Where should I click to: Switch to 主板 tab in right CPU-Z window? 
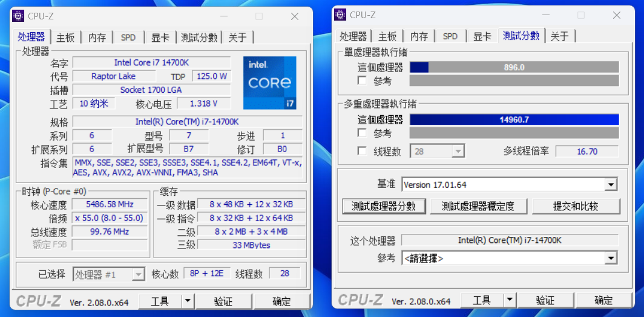[388, 36]
